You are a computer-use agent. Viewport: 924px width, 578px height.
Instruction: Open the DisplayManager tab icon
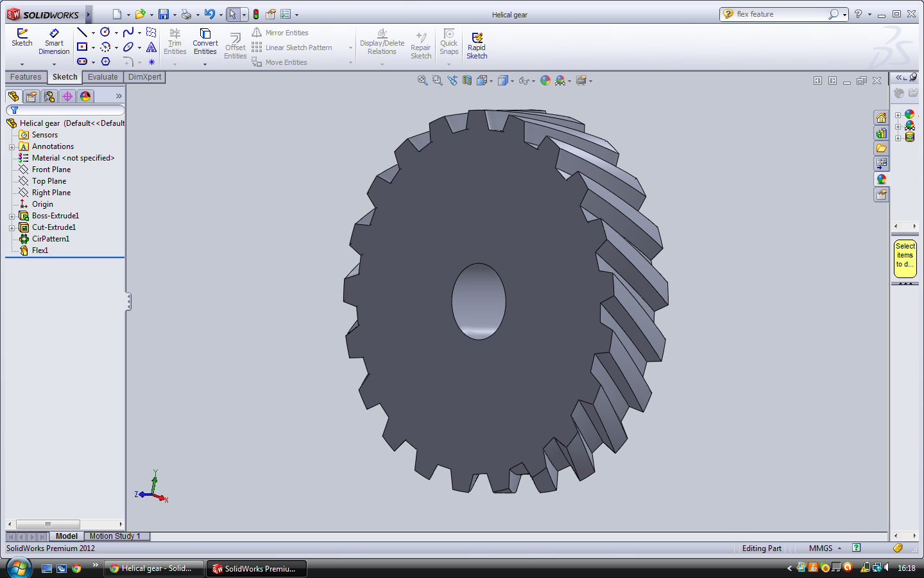[x=85, y=96]
